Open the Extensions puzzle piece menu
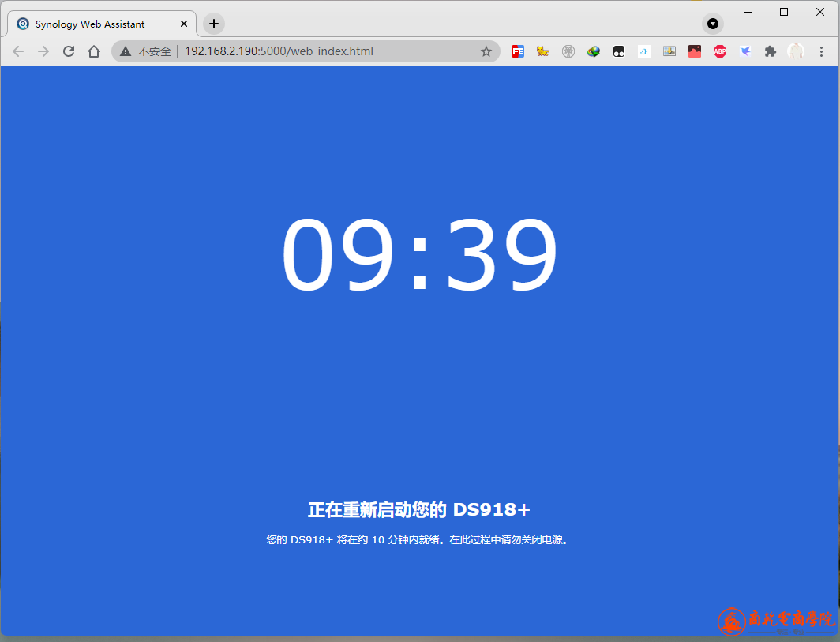The image size is (840, 642). tap(771, 51)
